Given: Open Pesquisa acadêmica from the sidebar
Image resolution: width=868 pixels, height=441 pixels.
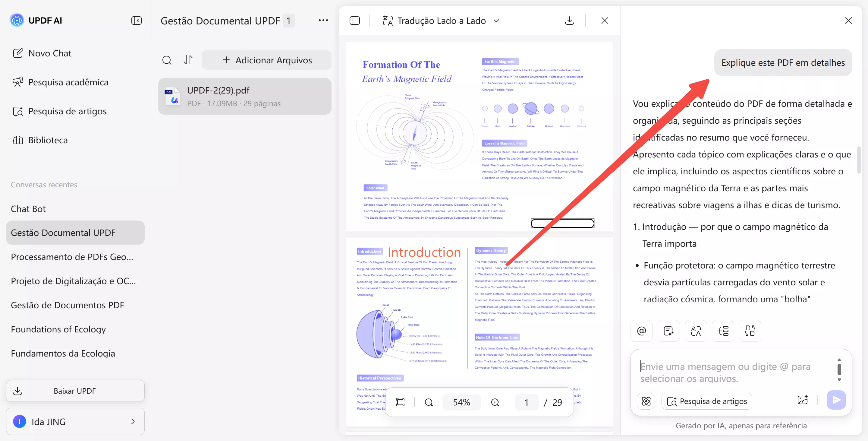Looking at the screenshot, I should 68,82.
